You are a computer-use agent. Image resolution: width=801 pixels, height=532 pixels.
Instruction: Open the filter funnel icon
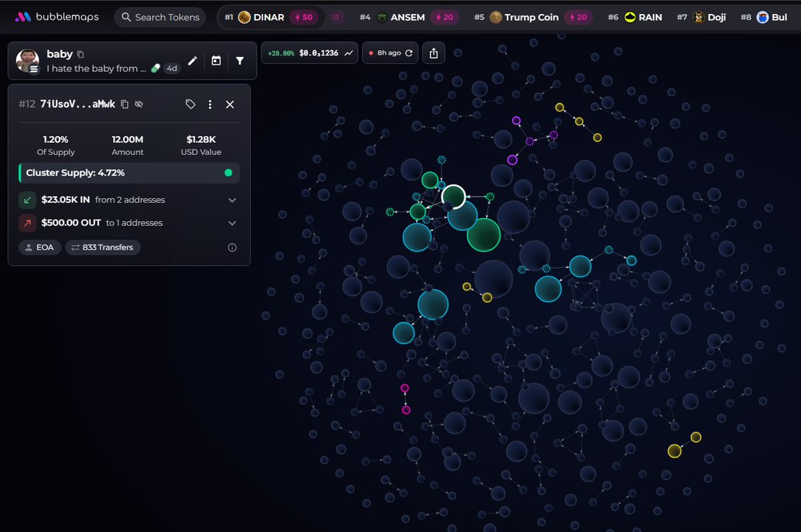[240, 61]
